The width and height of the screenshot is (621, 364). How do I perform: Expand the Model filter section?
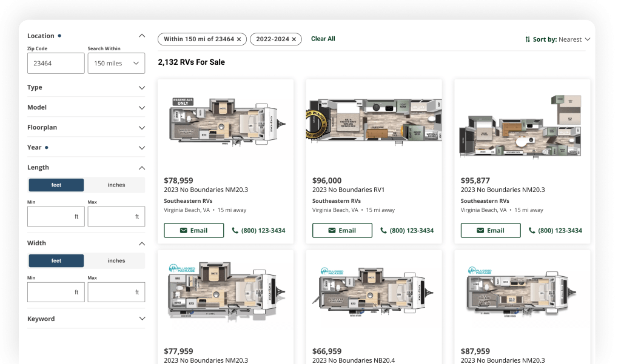pos(142,108)
